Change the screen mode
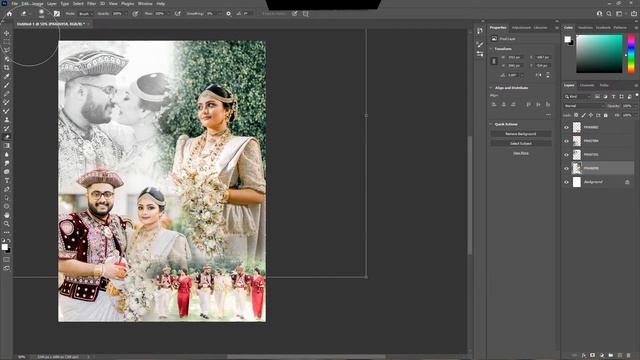The height and width of the screenshot is (360, 640). (x=7, y=268)
